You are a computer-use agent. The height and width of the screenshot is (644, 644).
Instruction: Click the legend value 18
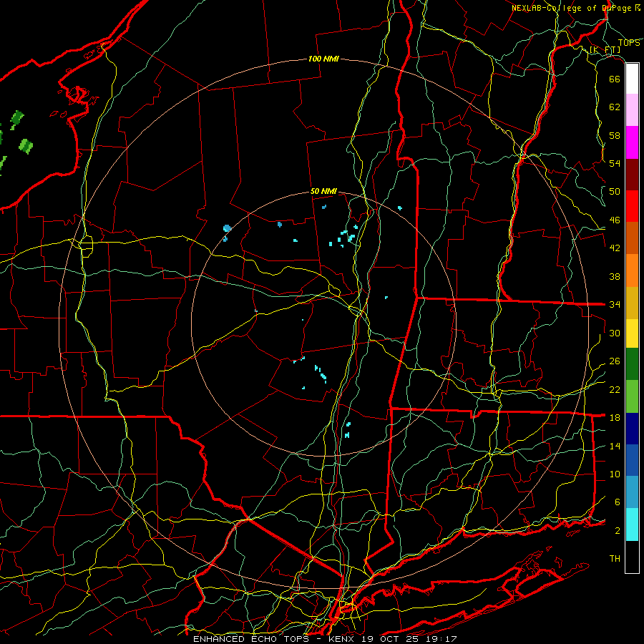tap(615, 418)
